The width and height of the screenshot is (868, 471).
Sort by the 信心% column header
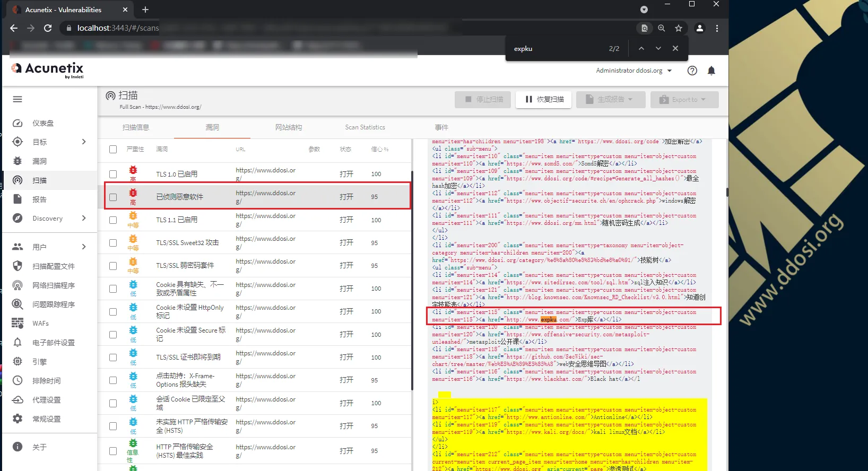click(x=379, y=150)
